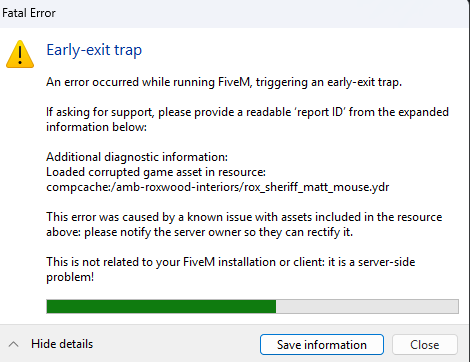The height and width of the screenshot is (362, 470).
Task: Collapse details using the chevron arrow
Action: pos(13,344)
